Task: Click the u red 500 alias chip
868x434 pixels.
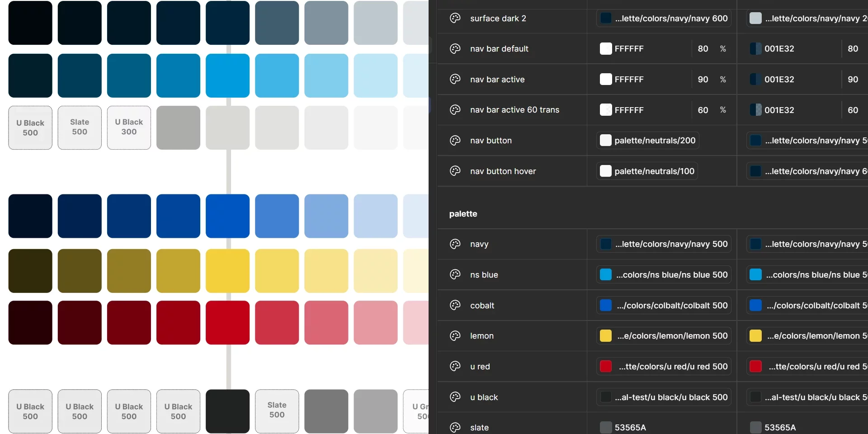Action: click(664, 366)
